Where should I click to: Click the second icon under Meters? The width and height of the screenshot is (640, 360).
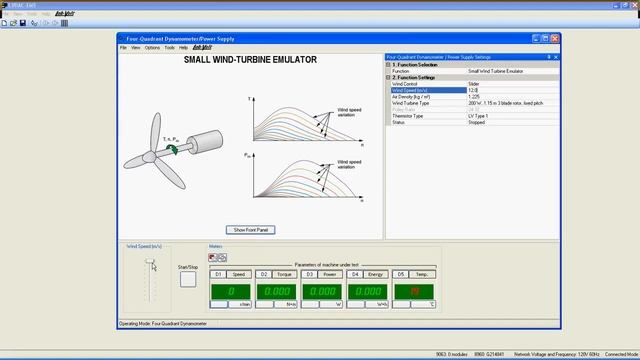point(222,258)
